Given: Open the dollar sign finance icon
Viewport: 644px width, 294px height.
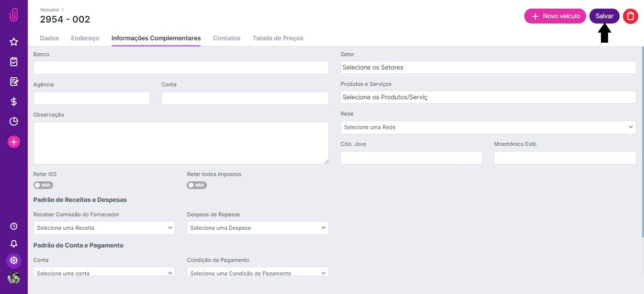Looking at the screenshot, I should click(x=14, y=102).
